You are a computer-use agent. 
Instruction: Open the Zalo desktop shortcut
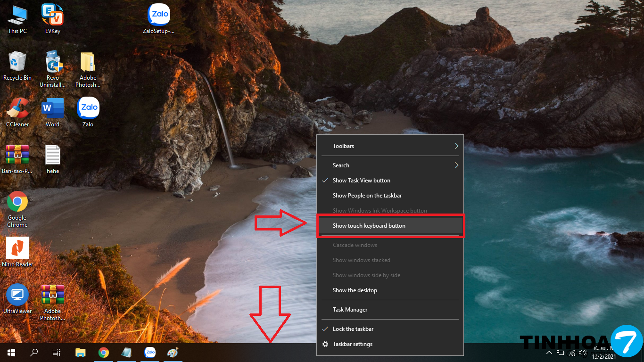tap(88, 112)
